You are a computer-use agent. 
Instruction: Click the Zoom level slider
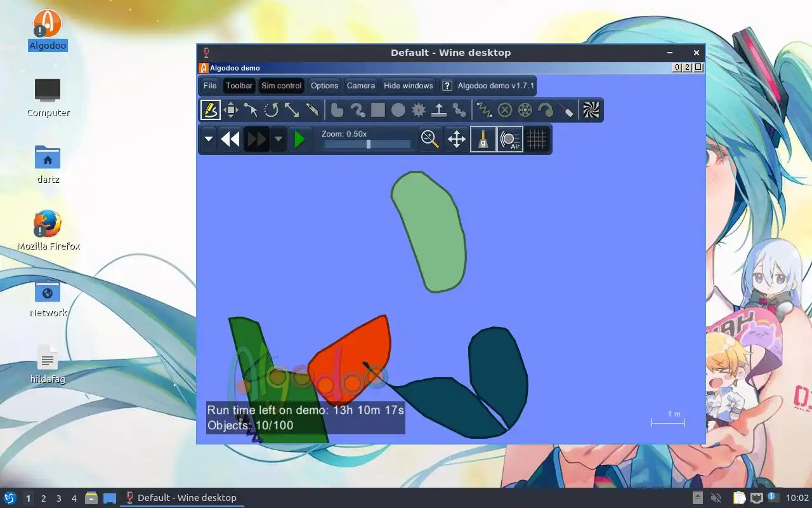click(367, 144)
